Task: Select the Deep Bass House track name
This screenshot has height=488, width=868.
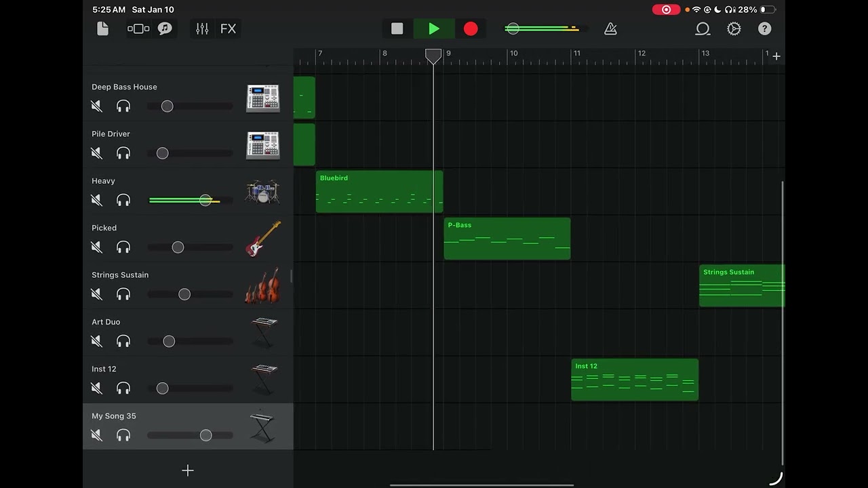Action: click(x=124, y=87)
